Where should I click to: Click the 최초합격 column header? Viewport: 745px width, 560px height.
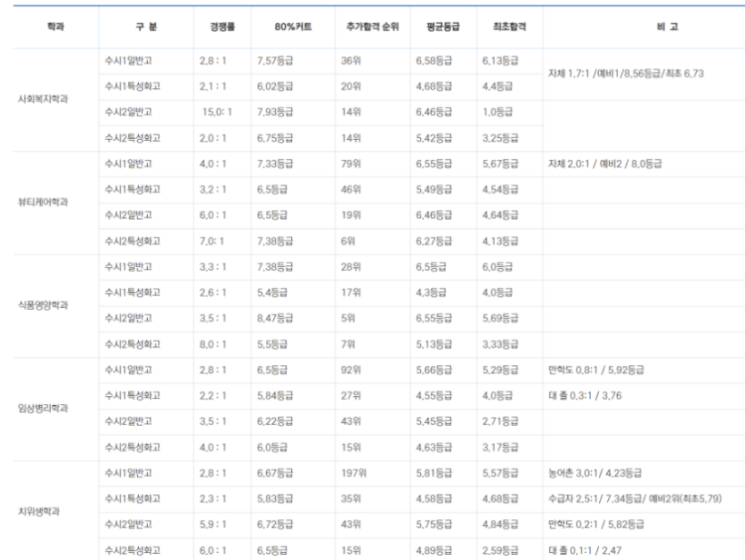(510, 27)
